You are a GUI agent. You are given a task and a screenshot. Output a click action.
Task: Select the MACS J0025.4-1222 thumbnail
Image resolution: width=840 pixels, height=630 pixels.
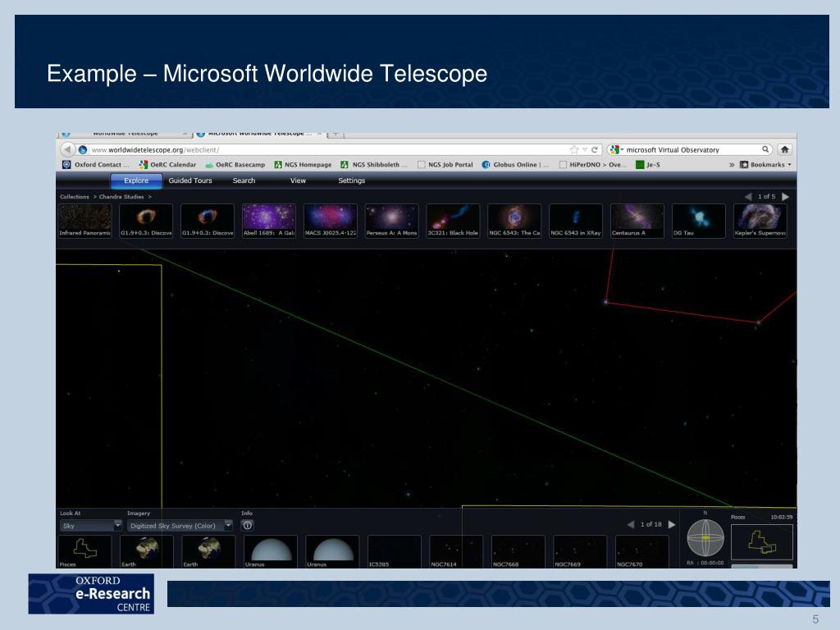tap(331, 221)
